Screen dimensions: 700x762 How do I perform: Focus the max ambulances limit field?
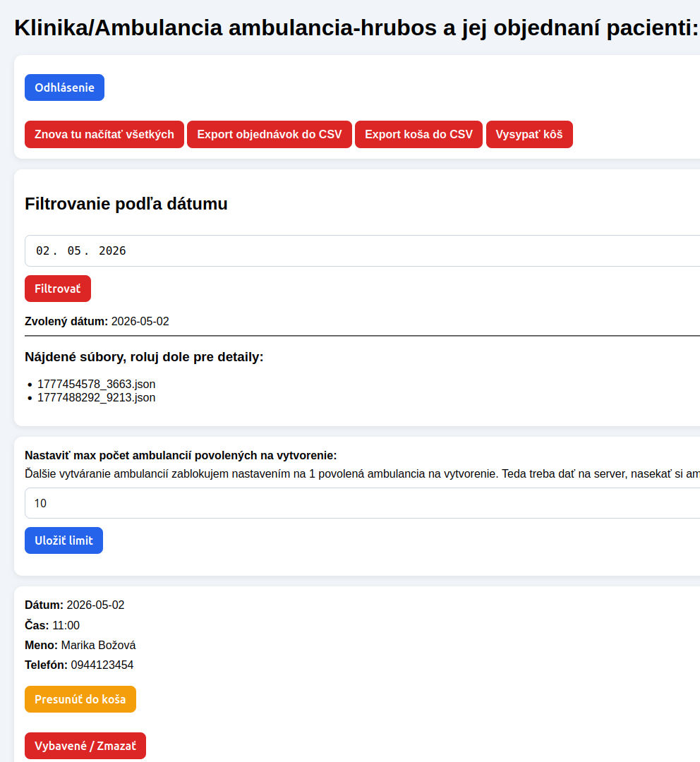coord(353,503)
